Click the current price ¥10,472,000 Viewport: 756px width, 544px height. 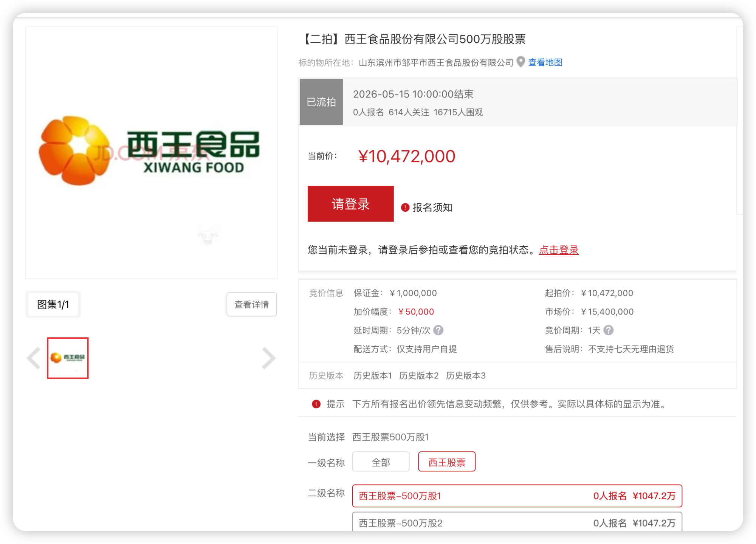(x=407, y=156)
